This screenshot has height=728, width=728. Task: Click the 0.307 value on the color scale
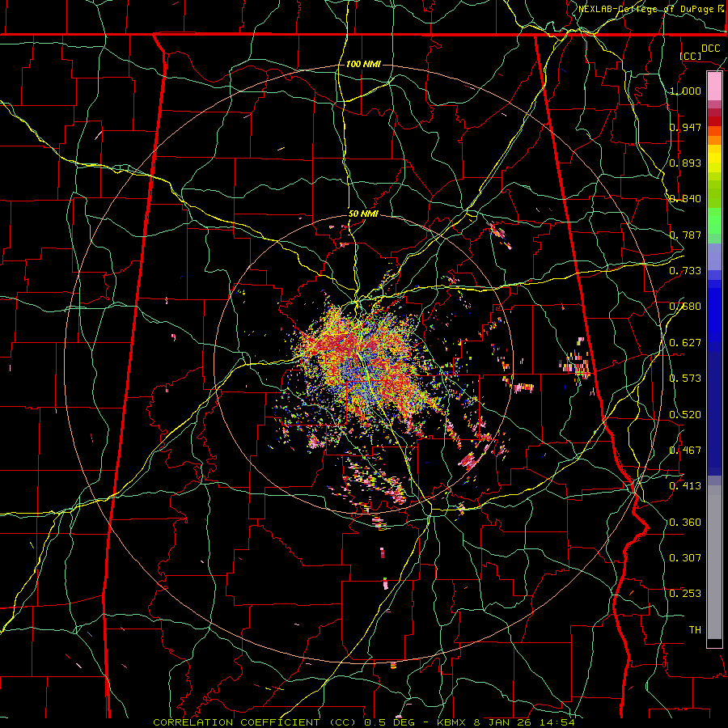pyautogui.click(x=685, y=558)
